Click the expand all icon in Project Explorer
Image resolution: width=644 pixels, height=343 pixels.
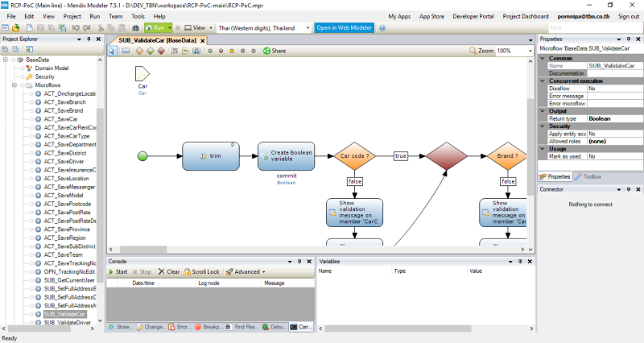click(6, 49)
